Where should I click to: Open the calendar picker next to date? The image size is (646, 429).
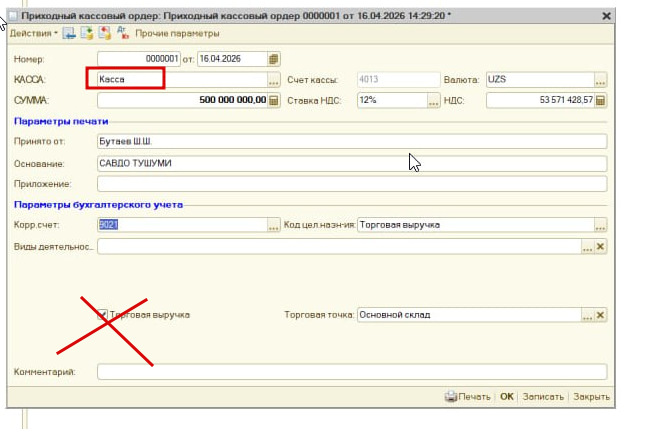[x=274, y=59]
